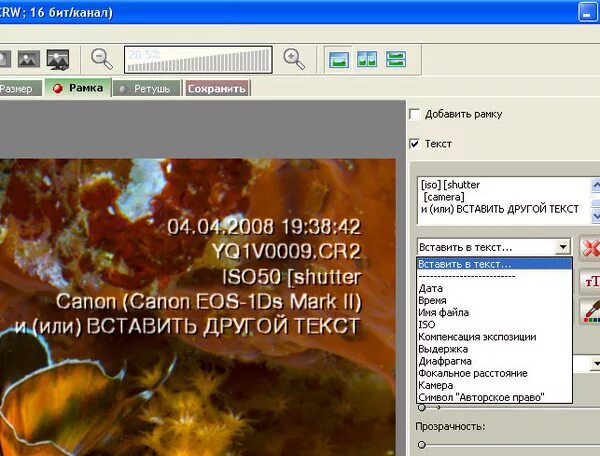This screenshot has height=456, width=600.
Task: Click the picture with arrow toolbar icon
Action: click(x=58, y=59)
